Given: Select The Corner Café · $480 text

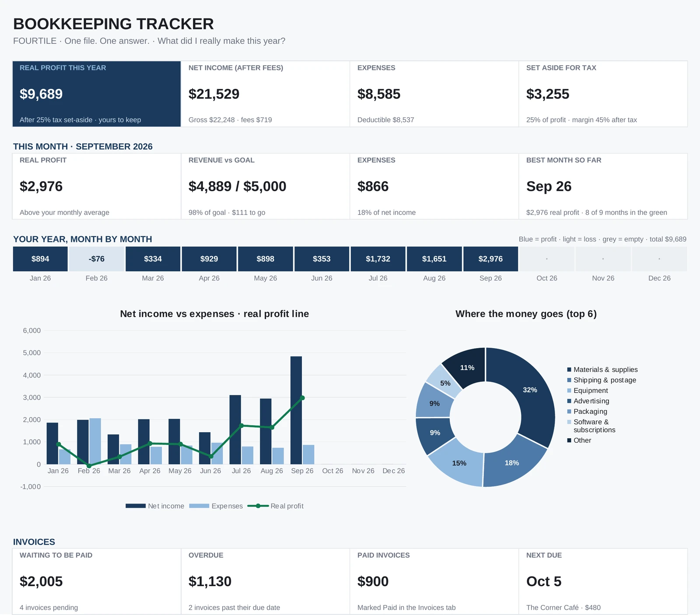Looking at the screenshot, I should (x=563, y=608).
